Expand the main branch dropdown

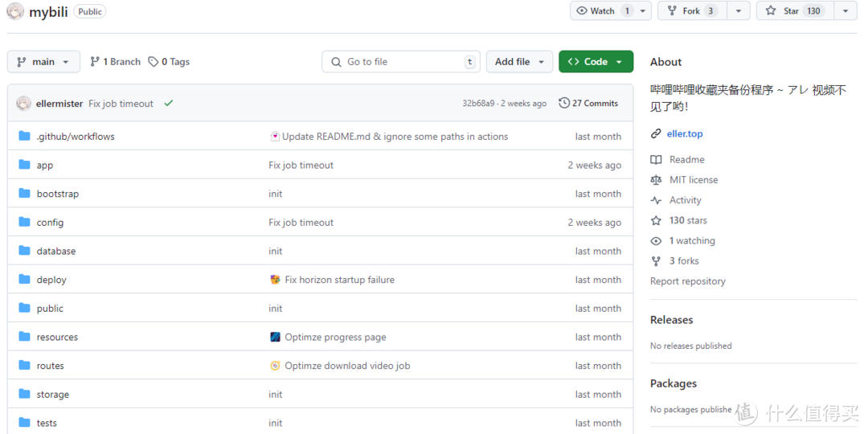(43, 62)
